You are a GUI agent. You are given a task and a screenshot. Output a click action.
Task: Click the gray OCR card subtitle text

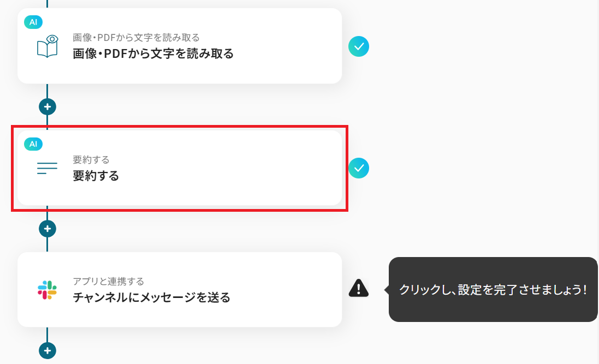[x=136, y=38]
